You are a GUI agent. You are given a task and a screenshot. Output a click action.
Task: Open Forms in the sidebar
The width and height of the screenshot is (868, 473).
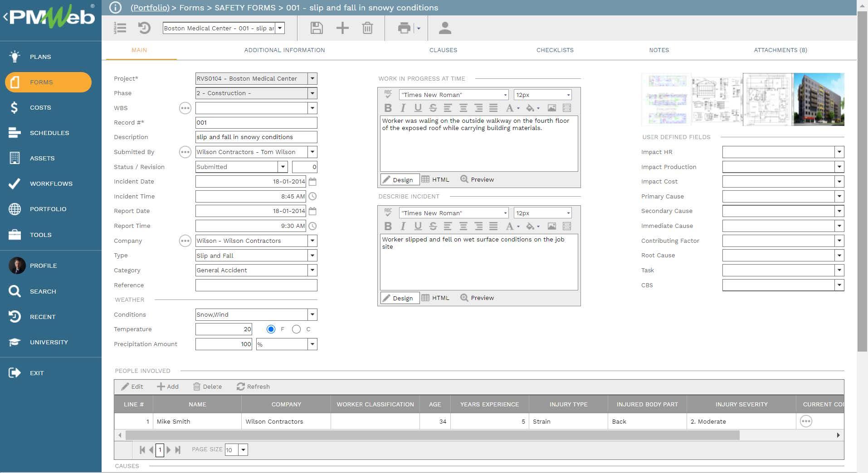(48, 82)
